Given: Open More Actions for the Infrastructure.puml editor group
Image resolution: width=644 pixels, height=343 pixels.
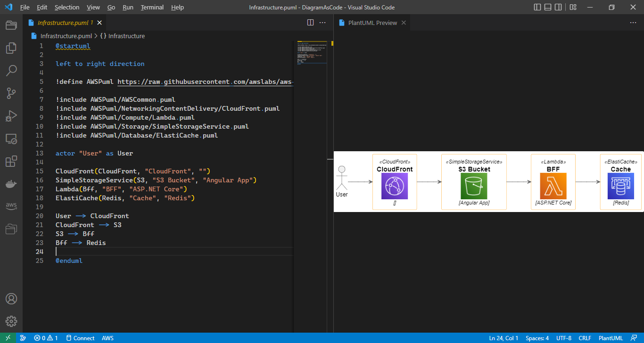Looking at the screenshot, I should click(323, 23).
